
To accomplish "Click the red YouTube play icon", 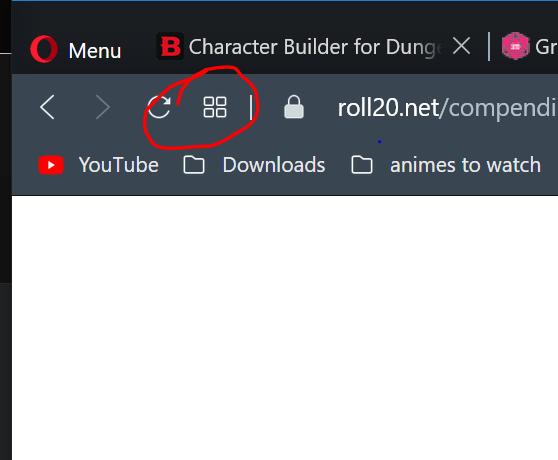I will tap(51, 165).
